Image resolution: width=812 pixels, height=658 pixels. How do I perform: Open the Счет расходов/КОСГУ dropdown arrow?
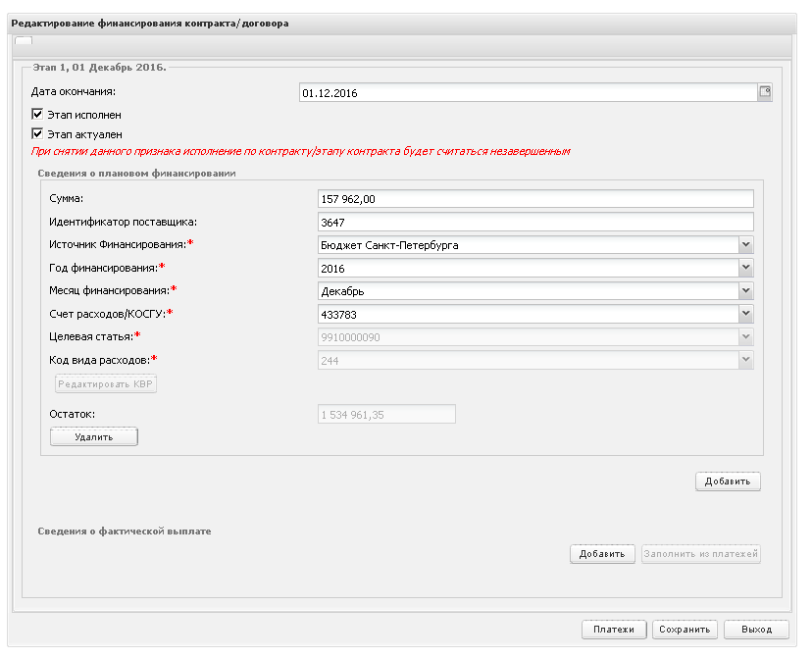tap(745, 314)
